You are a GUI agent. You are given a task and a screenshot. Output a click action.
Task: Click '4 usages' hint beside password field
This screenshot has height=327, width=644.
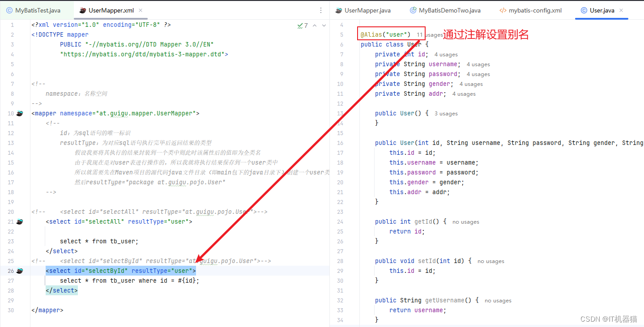[x=478, y=74]
